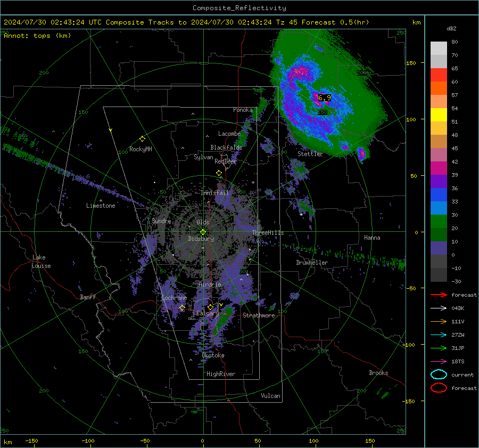
Task: Click the Lake Louise label
Action: coord(41,262)
